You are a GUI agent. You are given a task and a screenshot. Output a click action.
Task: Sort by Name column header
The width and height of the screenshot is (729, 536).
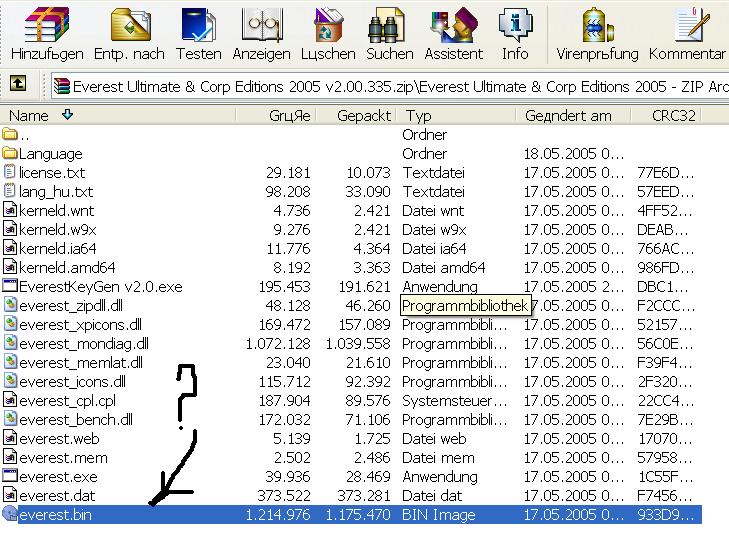tap(118, 115)
